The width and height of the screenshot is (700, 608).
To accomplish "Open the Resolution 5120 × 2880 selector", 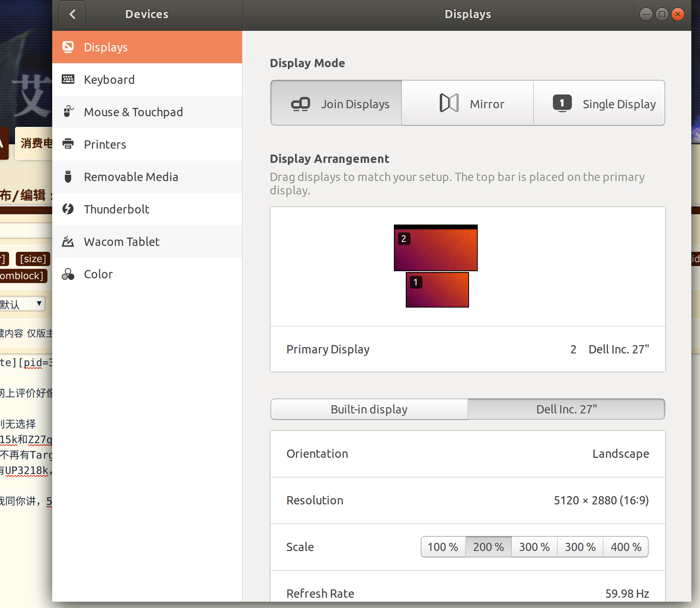I will (x=468, y=500).
